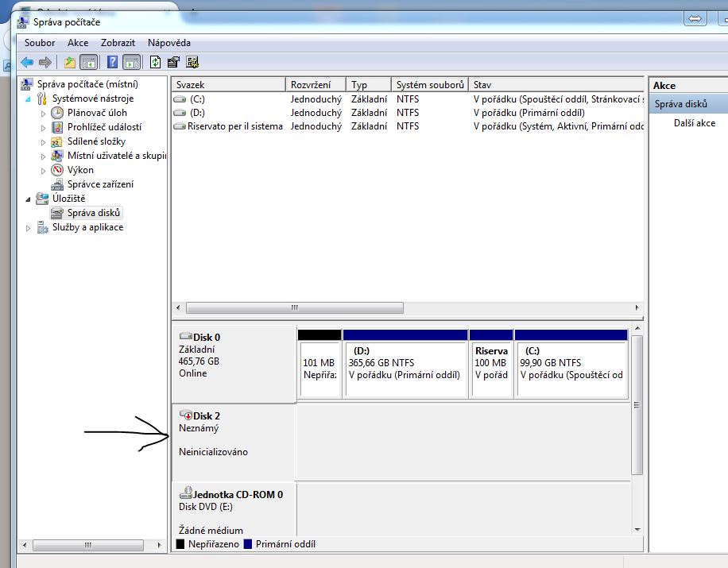Expand the Prohlížeč událostí node

[44, 127]
